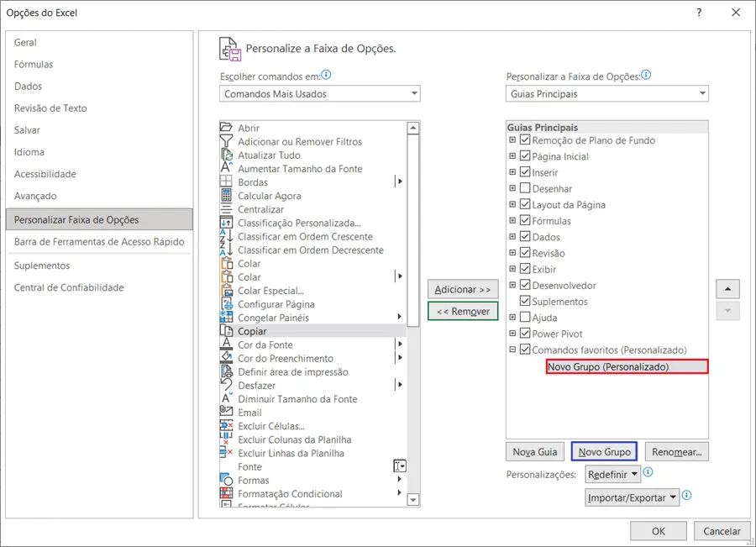The width and height of the screenshot is (756, 547).
Task: Expand the Página Inicial tree node
Action: [512, 155]
